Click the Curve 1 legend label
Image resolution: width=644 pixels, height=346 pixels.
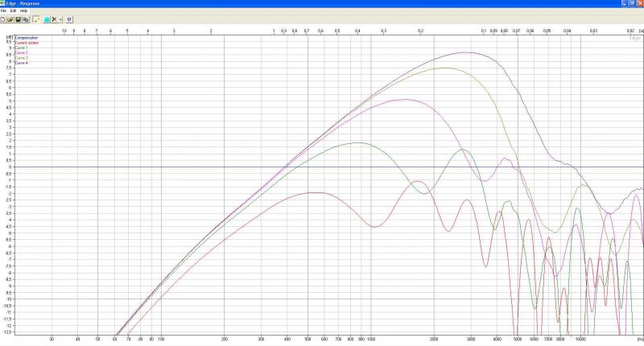click(x=21, y=47)
